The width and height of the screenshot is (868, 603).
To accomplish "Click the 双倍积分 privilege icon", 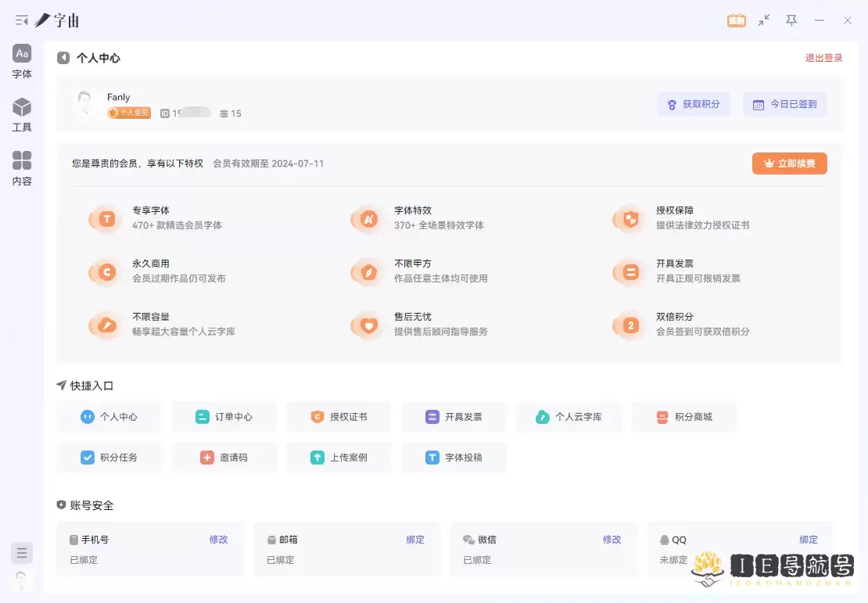I will pos(629,325).
